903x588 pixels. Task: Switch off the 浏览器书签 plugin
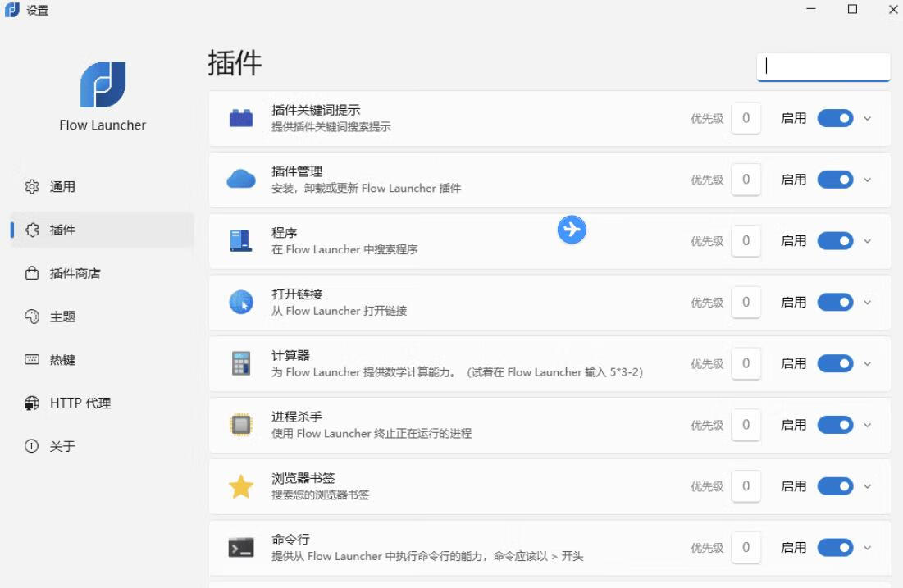tap(835, 486)
